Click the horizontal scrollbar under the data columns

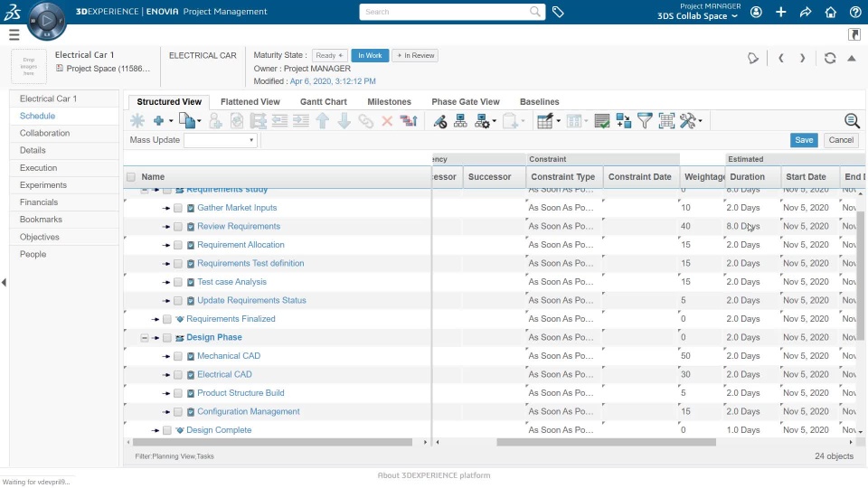(x=606, y=443)
